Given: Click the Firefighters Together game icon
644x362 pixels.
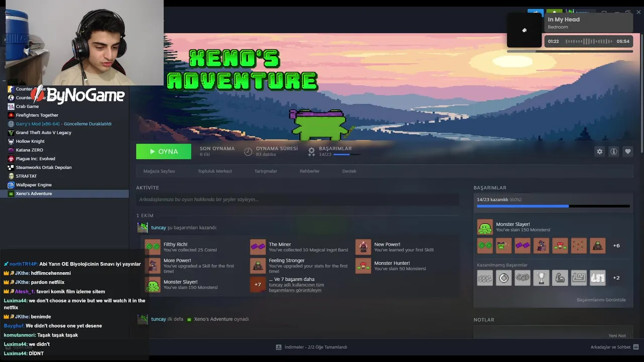Looking at the screenshot, I should coord(11,115).
